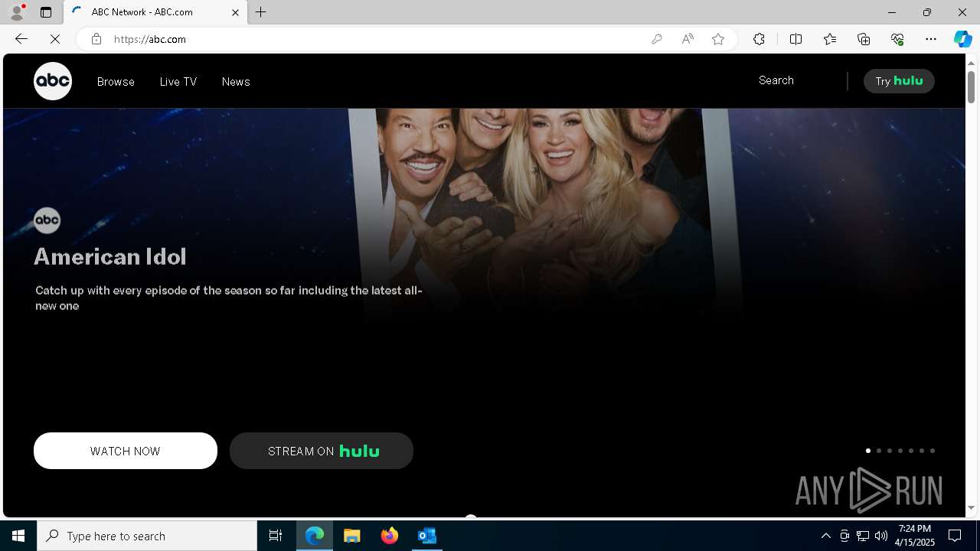Image resolution: width=980 pixels, height=551 pixels.
Task: Select seventh carousel slide dot
Action: pyautogui.click(x=932, y=451)
